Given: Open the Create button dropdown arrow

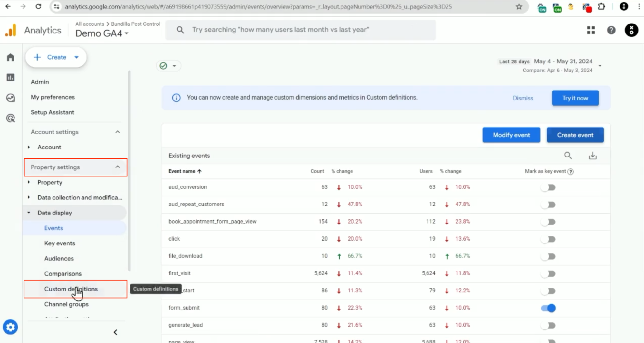Looking at the screenshot, I should [76, 57].
